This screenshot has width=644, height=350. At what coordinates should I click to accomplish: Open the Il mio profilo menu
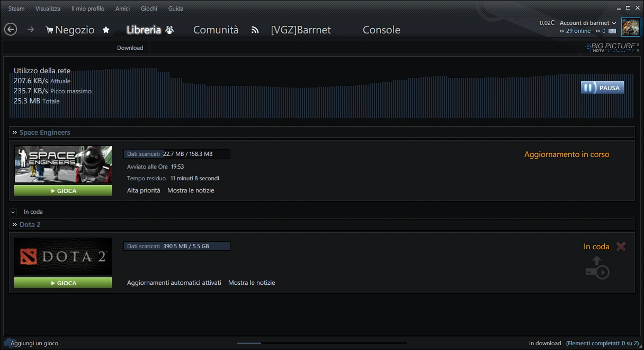coord(88,8)
